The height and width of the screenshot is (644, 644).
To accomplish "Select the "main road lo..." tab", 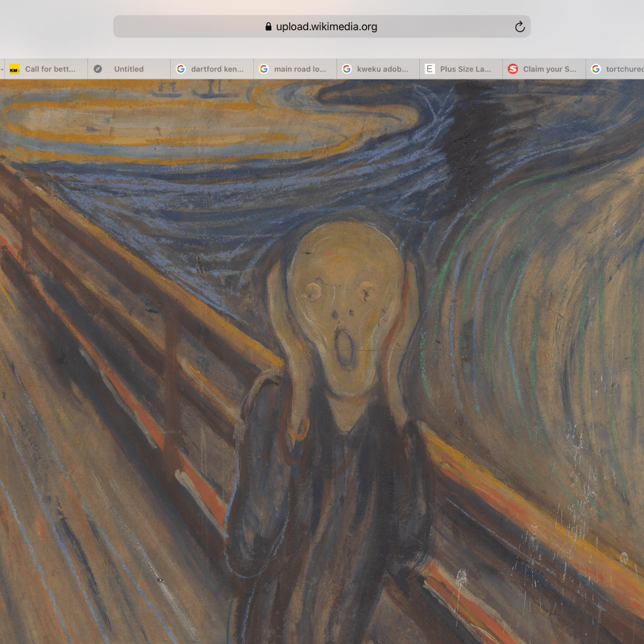I will [x=300, y=69].
